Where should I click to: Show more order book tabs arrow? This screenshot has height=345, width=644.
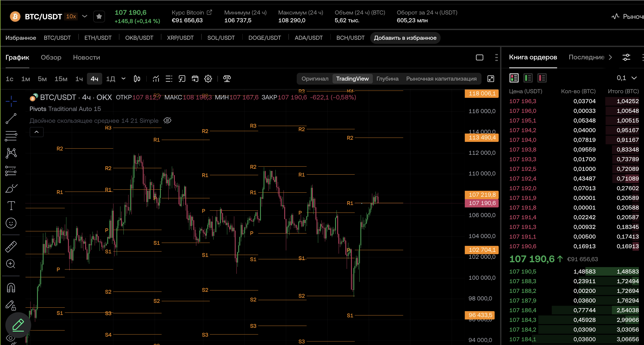pos(610,57)
